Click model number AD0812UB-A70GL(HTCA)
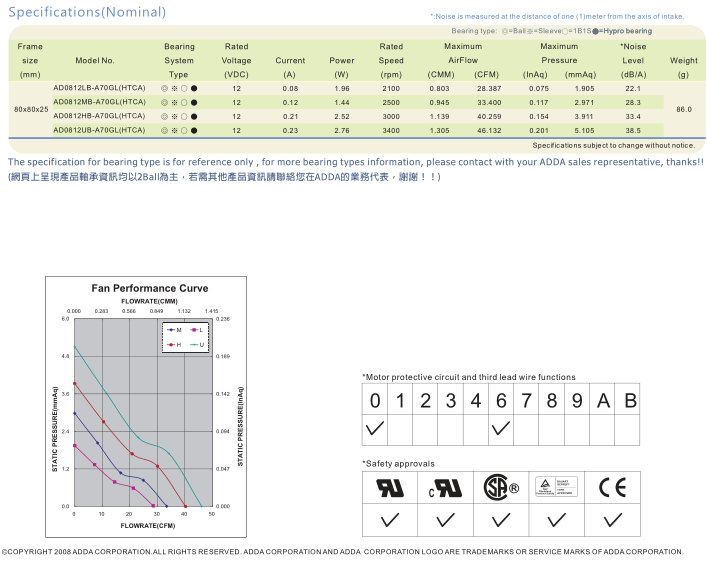This screenshot has width=707, height=563. pyautogui.click(x=99, y=130)
